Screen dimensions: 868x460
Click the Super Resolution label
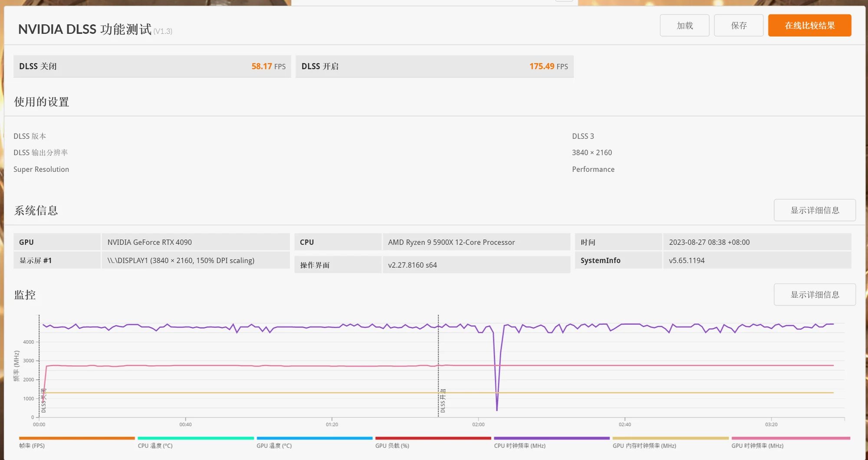41,169
